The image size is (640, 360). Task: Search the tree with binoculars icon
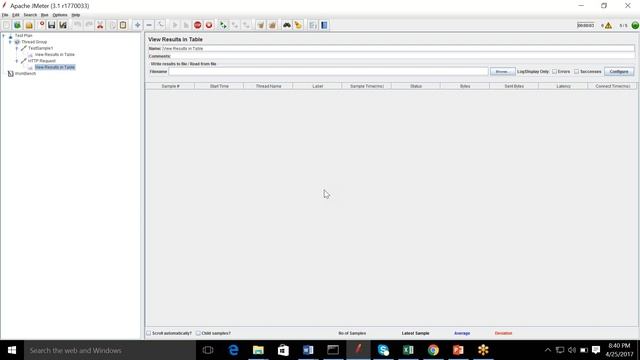(287, 25)
